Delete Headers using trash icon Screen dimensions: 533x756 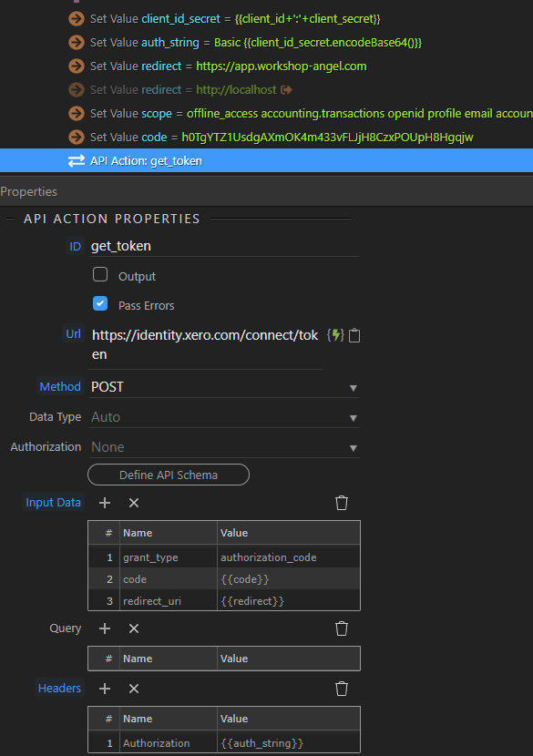[x=342, y=689]
